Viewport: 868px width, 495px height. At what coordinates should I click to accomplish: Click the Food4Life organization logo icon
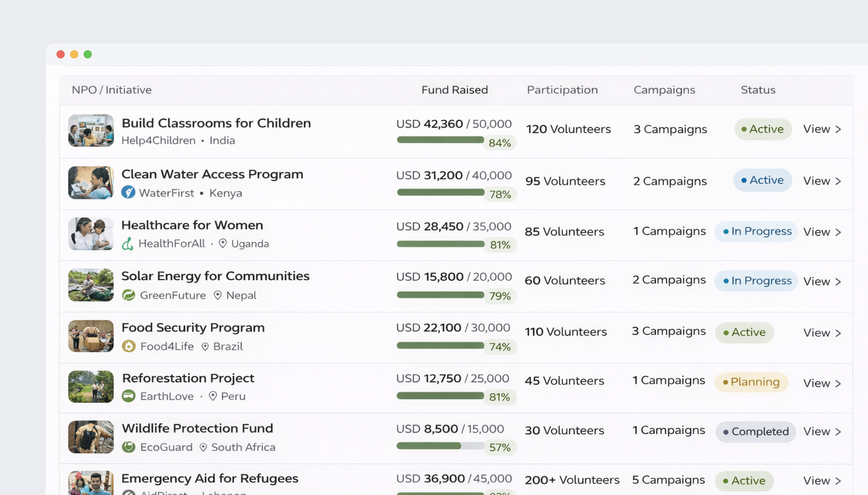pos(129,346)
